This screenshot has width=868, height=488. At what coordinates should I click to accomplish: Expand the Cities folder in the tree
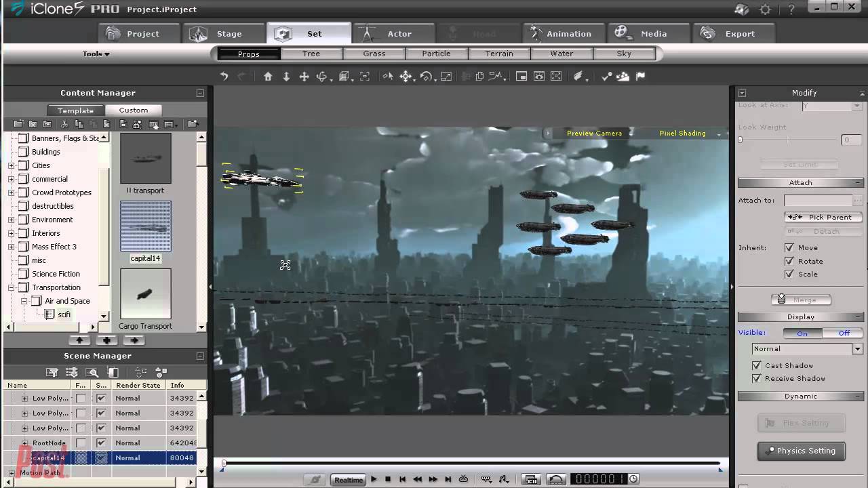pyautogui.click(x=11, y=165)
